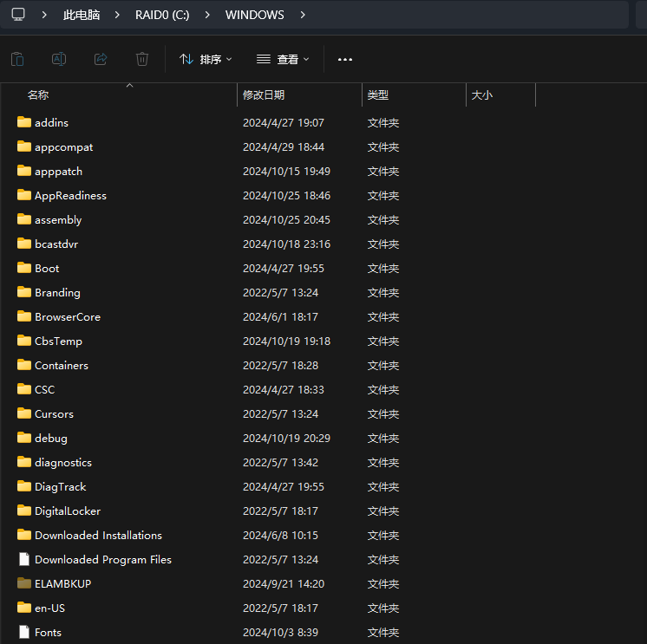Sort by 大小 column header
The width and height of the screenshot is (647, 644).
coord(481,95)
